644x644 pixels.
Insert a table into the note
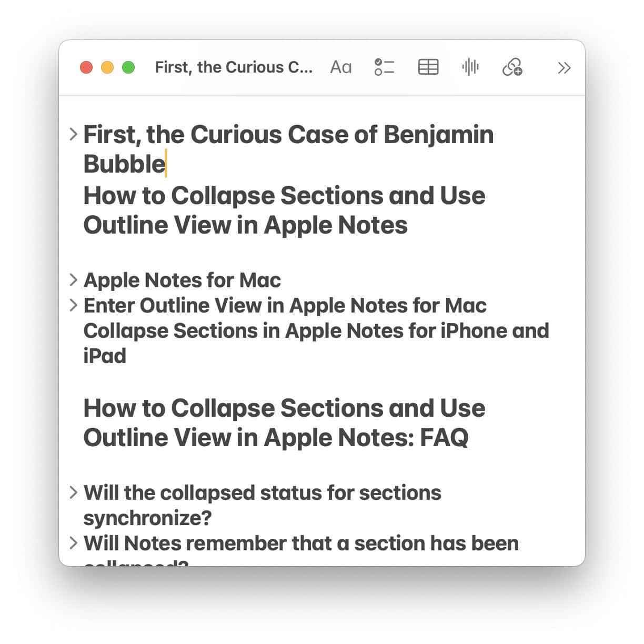coord(427,67)
